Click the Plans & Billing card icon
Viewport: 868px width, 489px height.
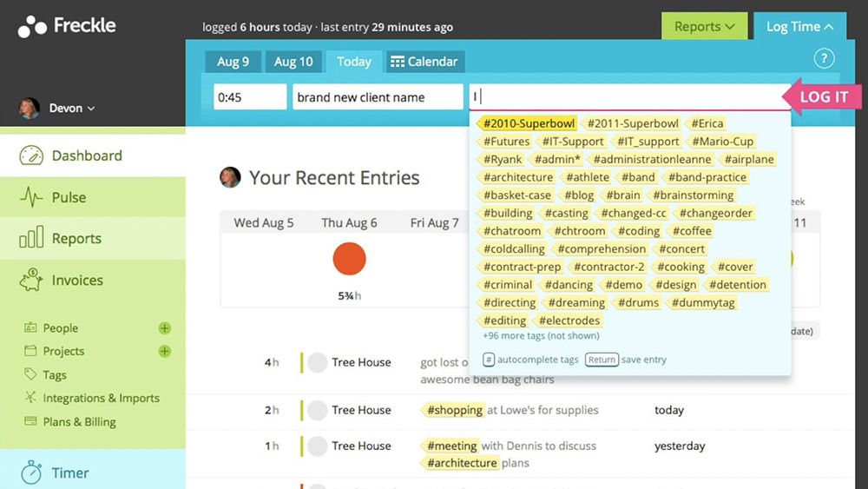point(30,421)
